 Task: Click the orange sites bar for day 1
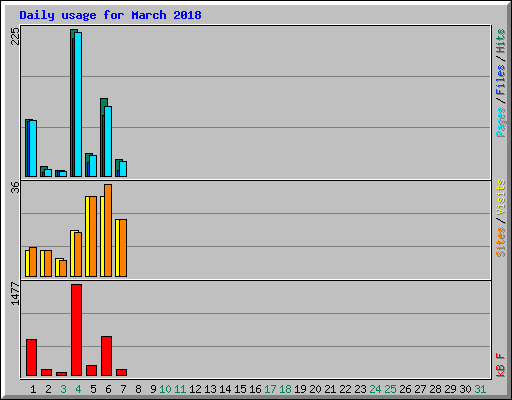[x=33, y=262]
